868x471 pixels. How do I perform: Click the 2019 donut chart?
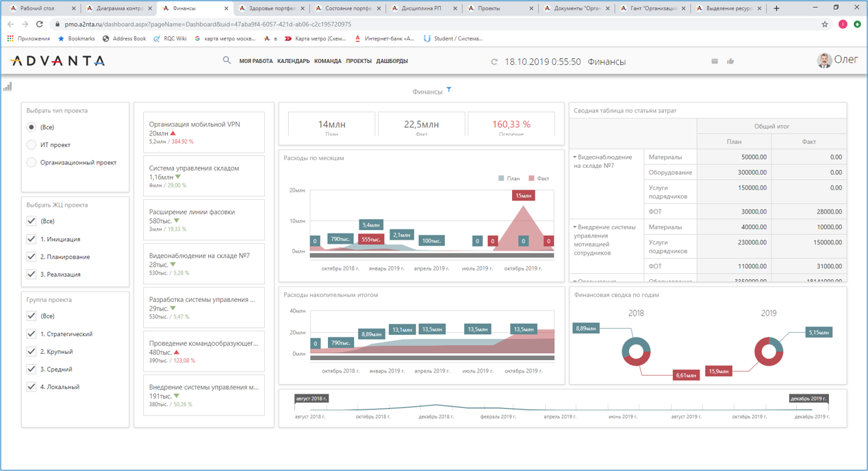(769, 351)
